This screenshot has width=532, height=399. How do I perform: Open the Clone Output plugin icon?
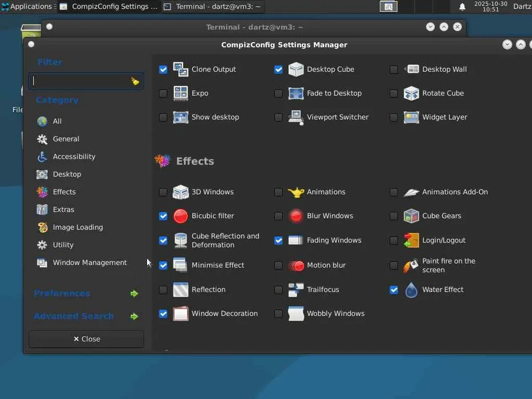(180, 69)
